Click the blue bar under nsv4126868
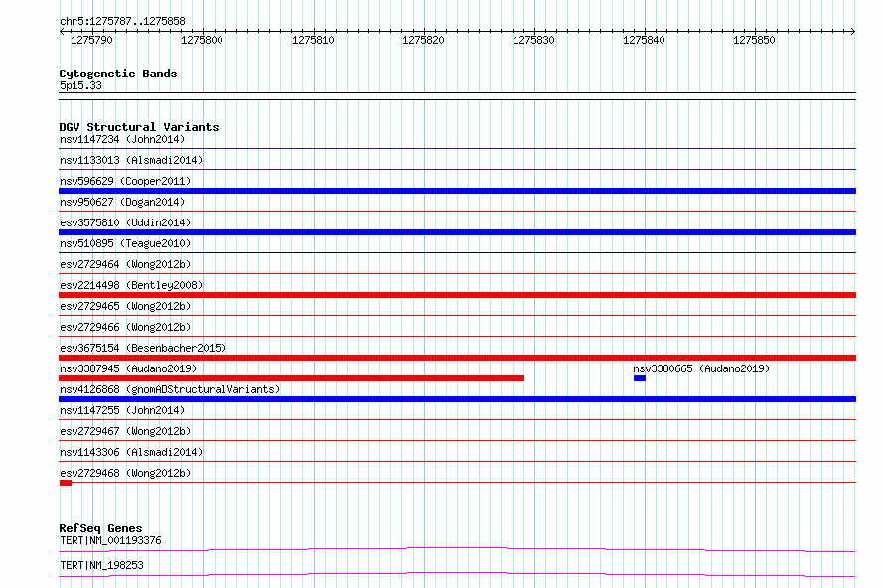This screenshot has width=884, height=588. (457, 399)
